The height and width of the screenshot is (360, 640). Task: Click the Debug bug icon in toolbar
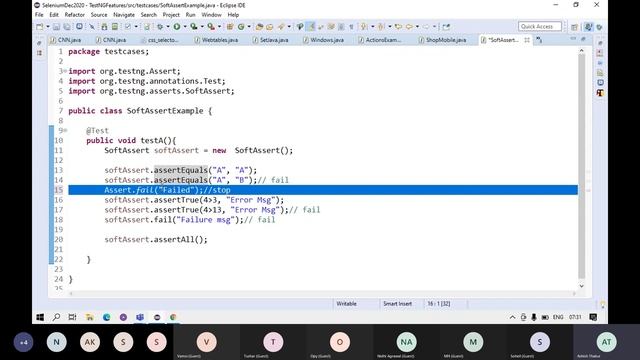coord(160,27)
